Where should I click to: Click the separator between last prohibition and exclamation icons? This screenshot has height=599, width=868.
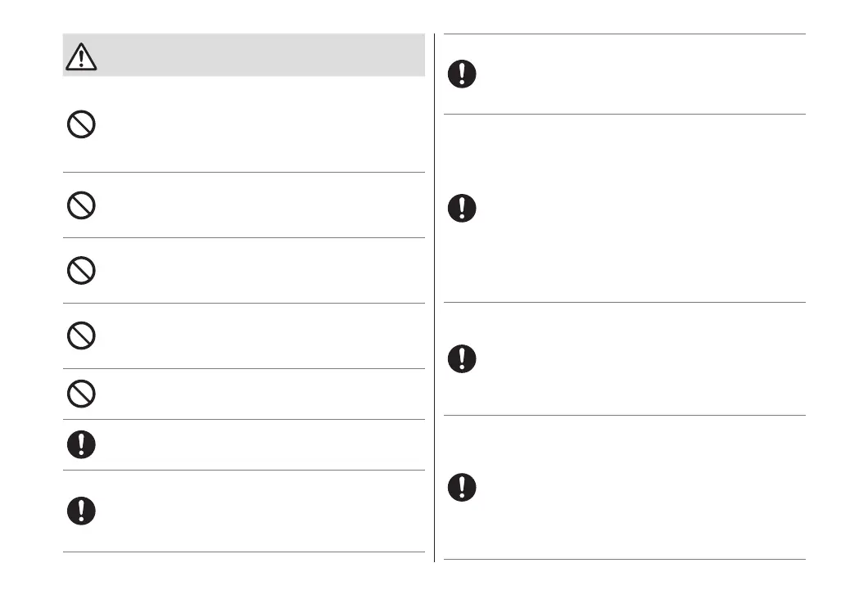click(244, 420)
